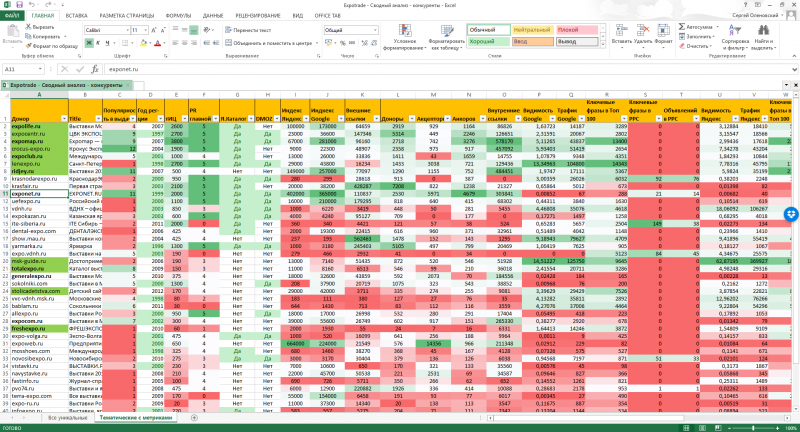This screenshot has width=800, height=432.
Task: Open the Заполнить fill menu
Action: [697, 37]
